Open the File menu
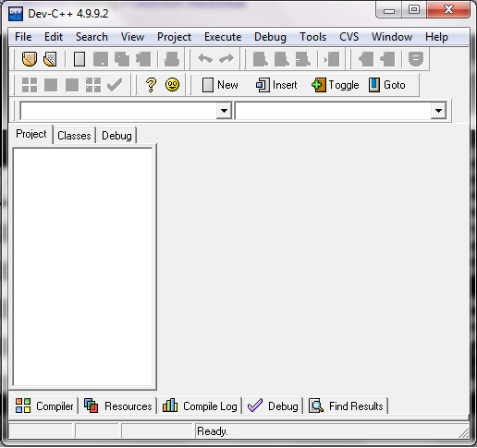Viewport: 477px width, 448px height. (23, 37)
